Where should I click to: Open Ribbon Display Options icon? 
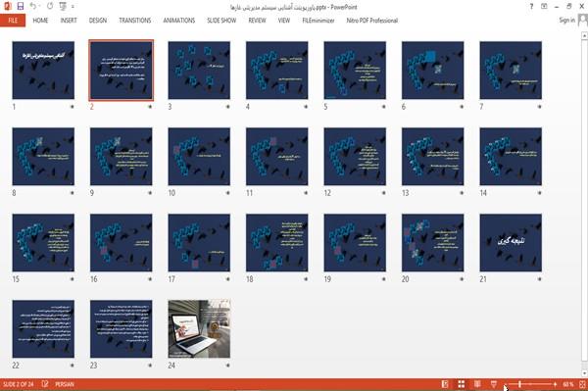point(544,7)
